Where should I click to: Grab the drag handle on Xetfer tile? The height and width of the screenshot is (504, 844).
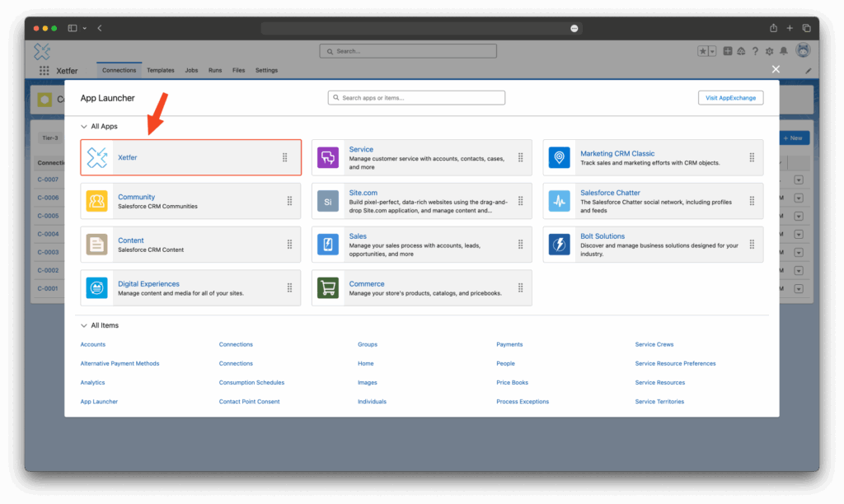pos(284,157)
